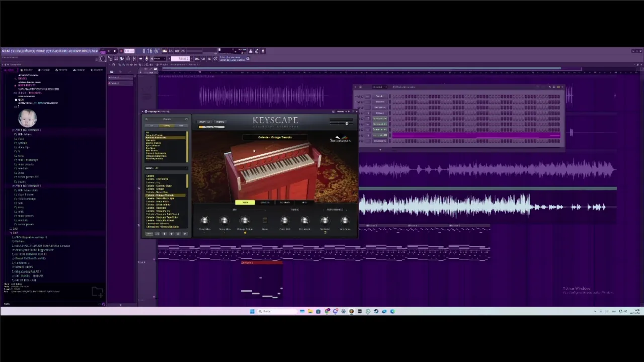Select Celeste - Vintage Tremolo in preset list
The width and height of the screenshot is (644, 362).
point(165,195)
